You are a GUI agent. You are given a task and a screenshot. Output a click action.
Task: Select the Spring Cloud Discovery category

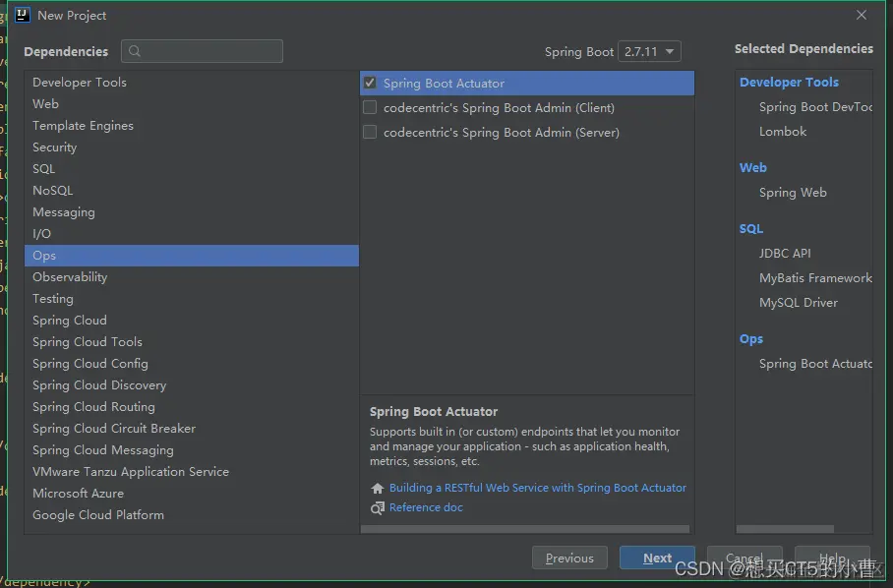[x=192, y=385]
